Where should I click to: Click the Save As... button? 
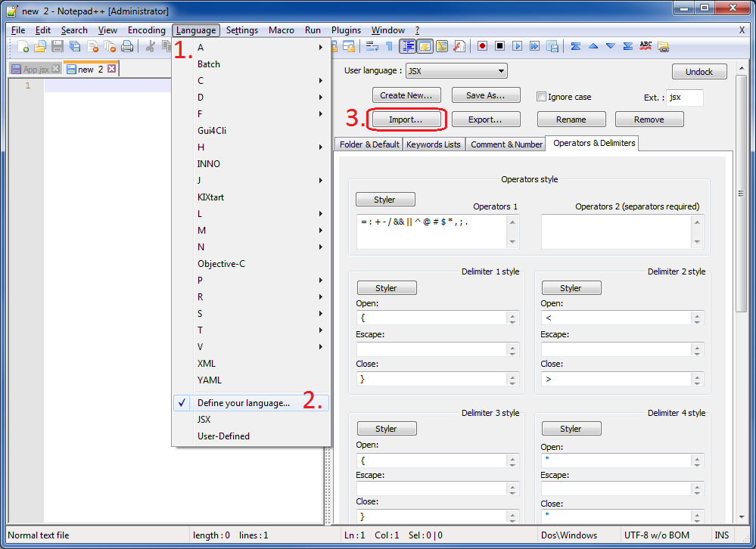[x=486, y=95]
